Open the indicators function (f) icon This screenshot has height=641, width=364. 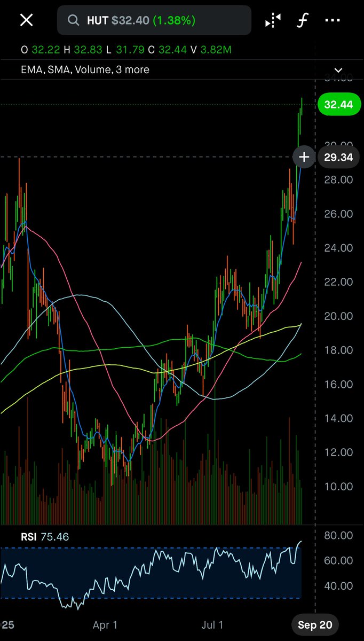click(x=303, y=21)
